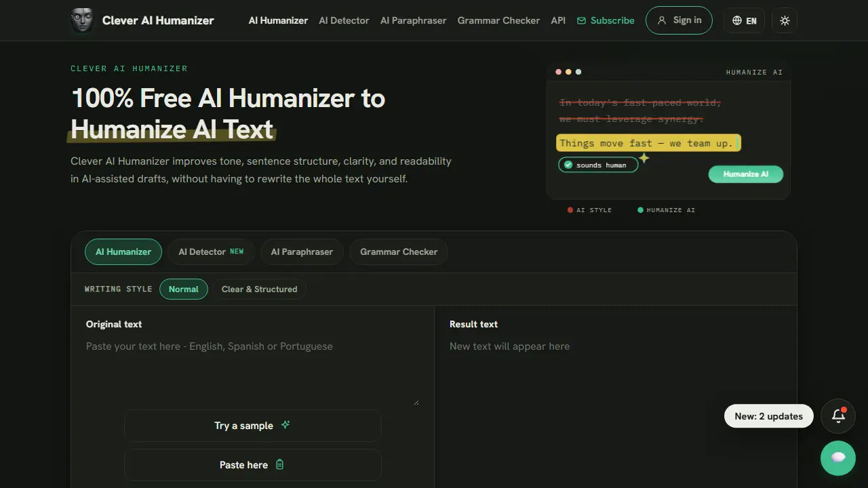Open AI Detector in top navigation
Viewport: 868px width, 488px height.
click(344, 20)
